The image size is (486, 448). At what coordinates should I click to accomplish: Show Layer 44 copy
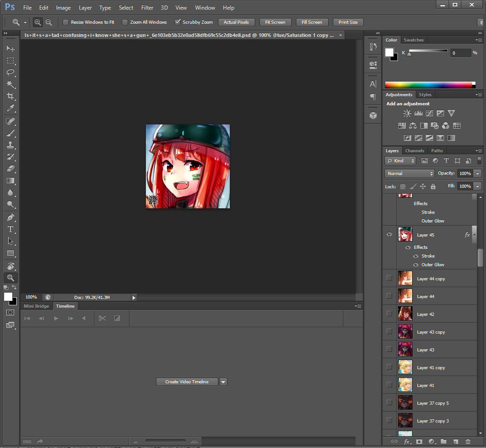click(389, 278)
